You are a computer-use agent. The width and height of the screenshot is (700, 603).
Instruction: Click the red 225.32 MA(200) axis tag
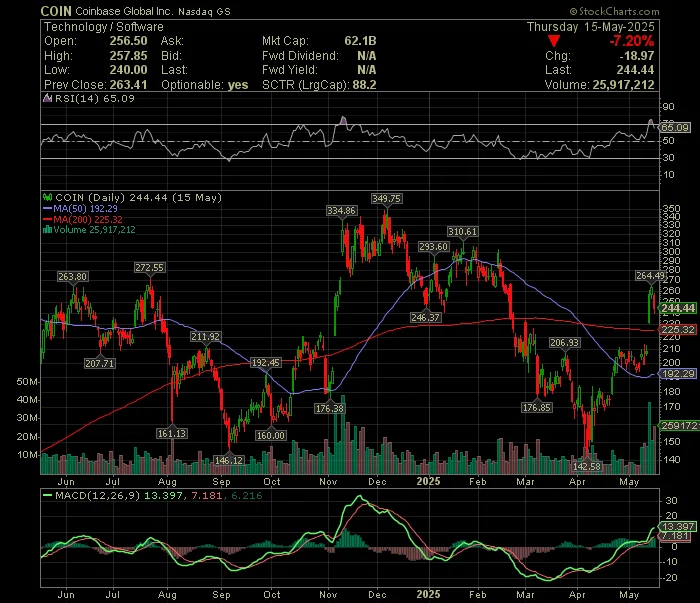(678, 330)
